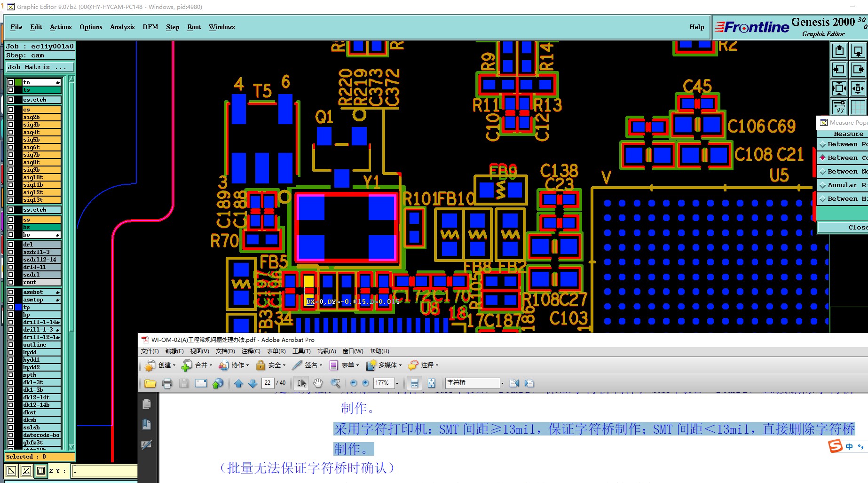This screenshot has height=483, width=868.
Task: Click Acrobat email envelope icon
Action: click(201, 383)
